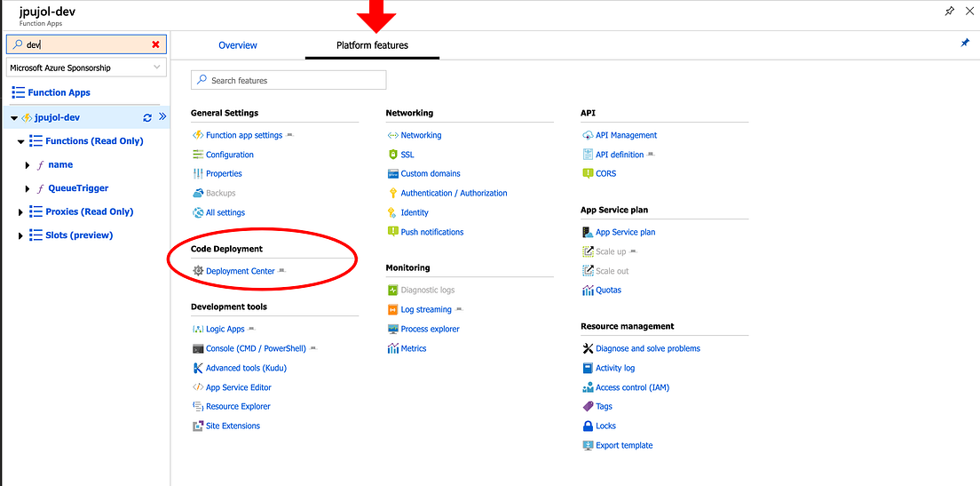
Task: Click the Locks padlock icon
Action: pyautogui.click(x=588, y=426)
